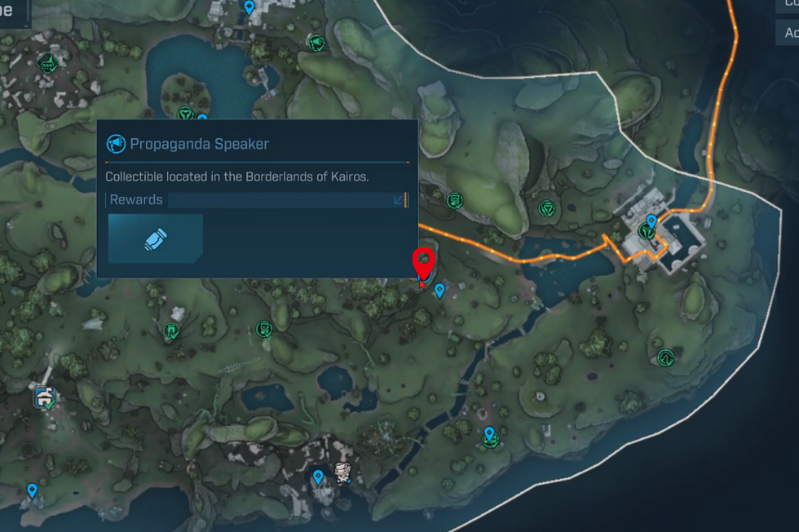Select the green vehicle station icon at top left
This screenshot has height=532, width=799.
click(x=47, y=63)
